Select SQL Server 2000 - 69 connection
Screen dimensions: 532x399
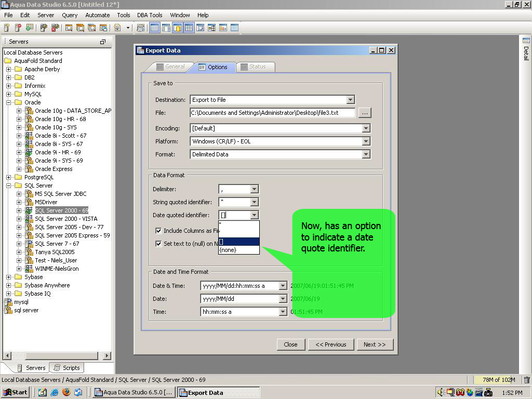pyautogui.click(x=61, y=210)
